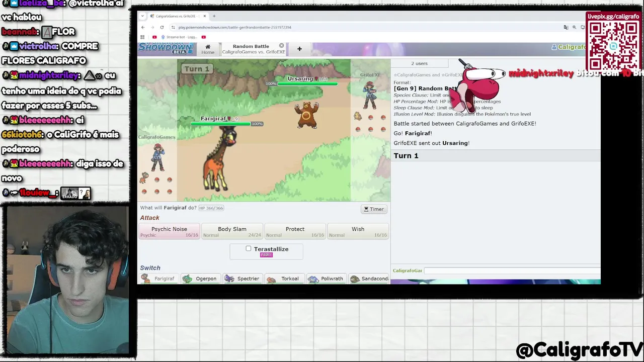This screenshot has height=362, width=644.
Task: Open a new browser tab
Action: [214, 16]
